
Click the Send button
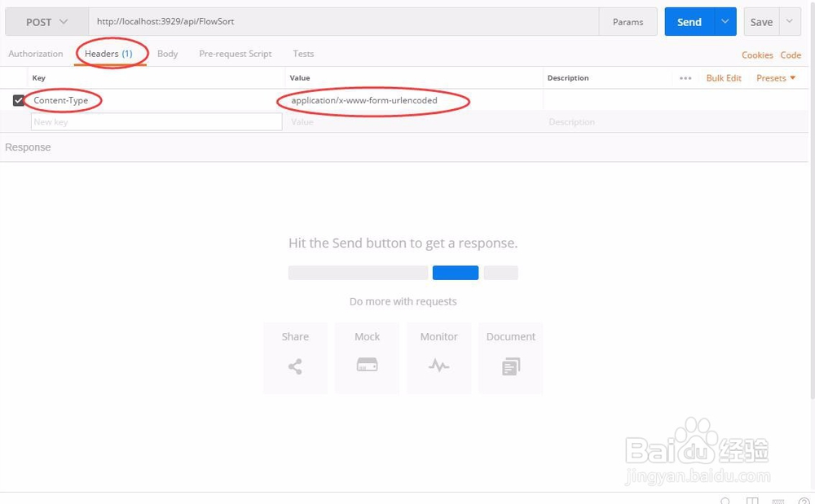(x=689, y=22)
